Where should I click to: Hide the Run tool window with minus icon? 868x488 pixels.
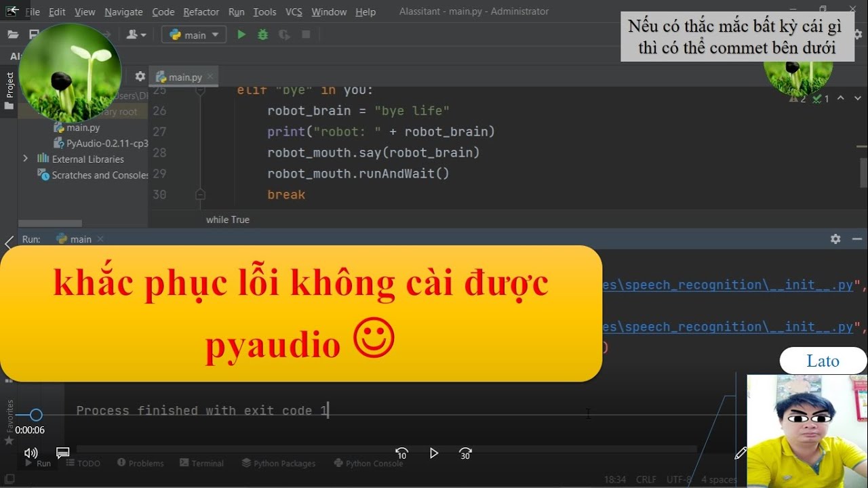pos(857,239)
